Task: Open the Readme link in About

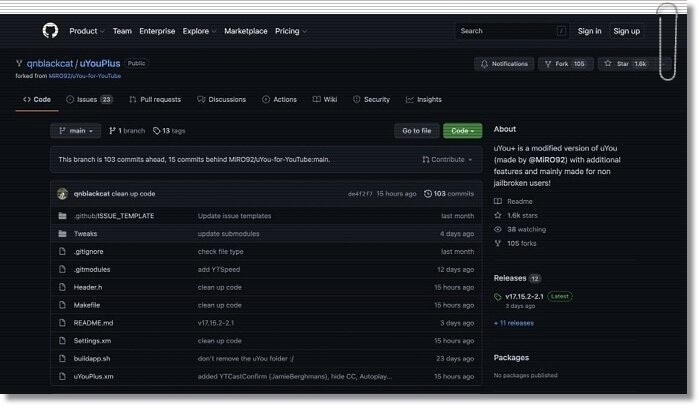Action: click(x=513, y=201)
